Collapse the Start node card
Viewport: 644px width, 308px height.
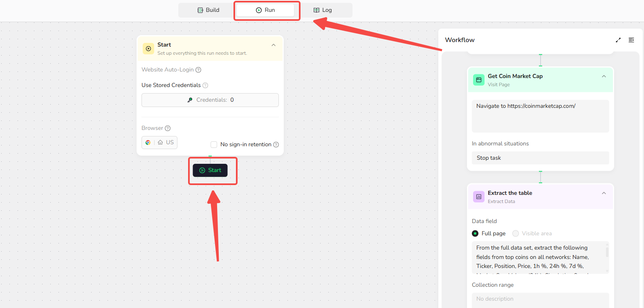point(274,45)
